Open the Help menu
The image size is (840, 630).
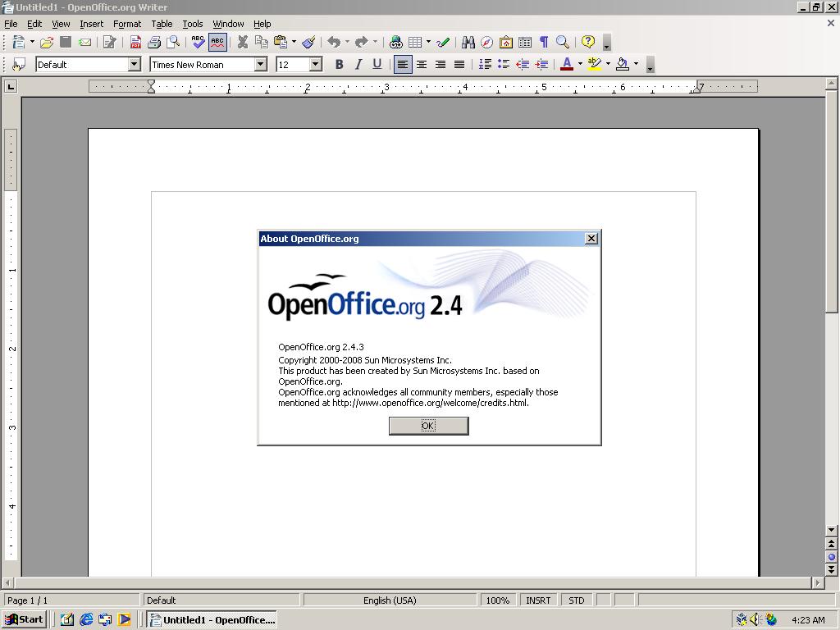pyautogui.click(x=262, y=24)
